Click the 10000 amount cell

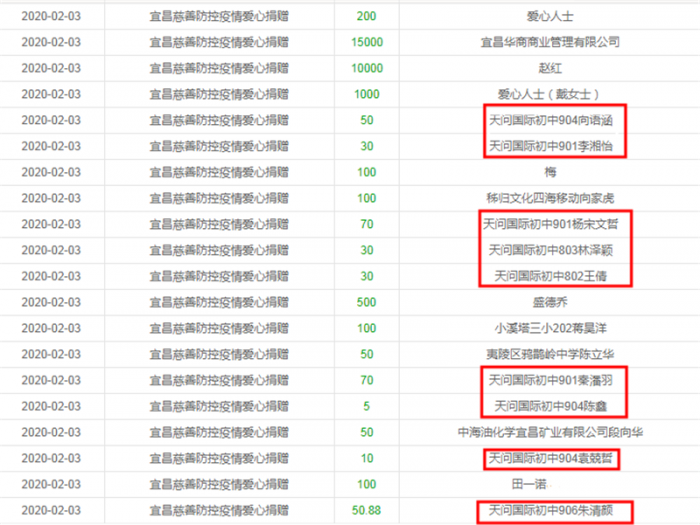(367, 68)
